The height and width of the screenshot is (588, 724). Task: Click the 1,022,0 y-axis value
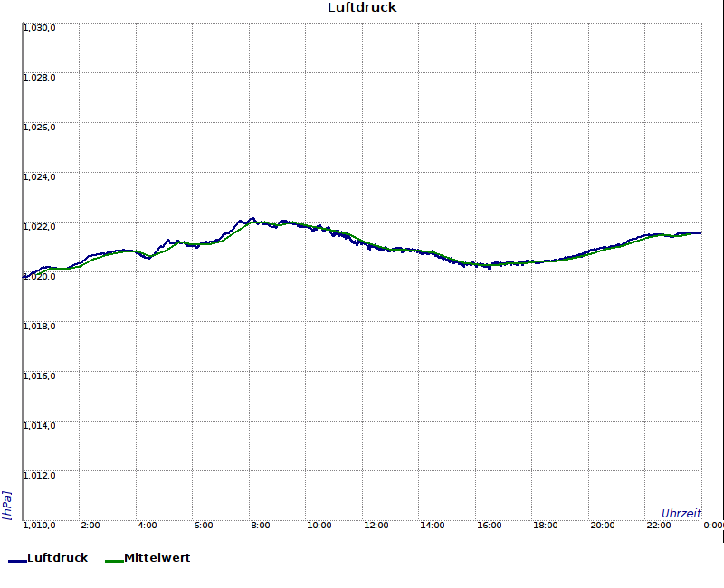tap(39, 227)
